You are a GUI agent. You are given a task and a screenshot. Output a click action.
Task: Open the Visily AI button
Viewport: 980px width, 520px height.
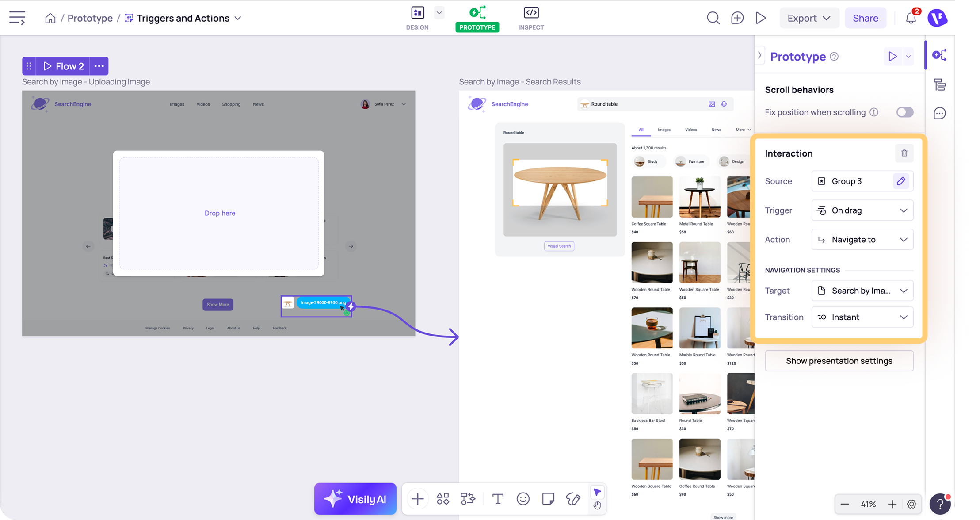[355, 499]
